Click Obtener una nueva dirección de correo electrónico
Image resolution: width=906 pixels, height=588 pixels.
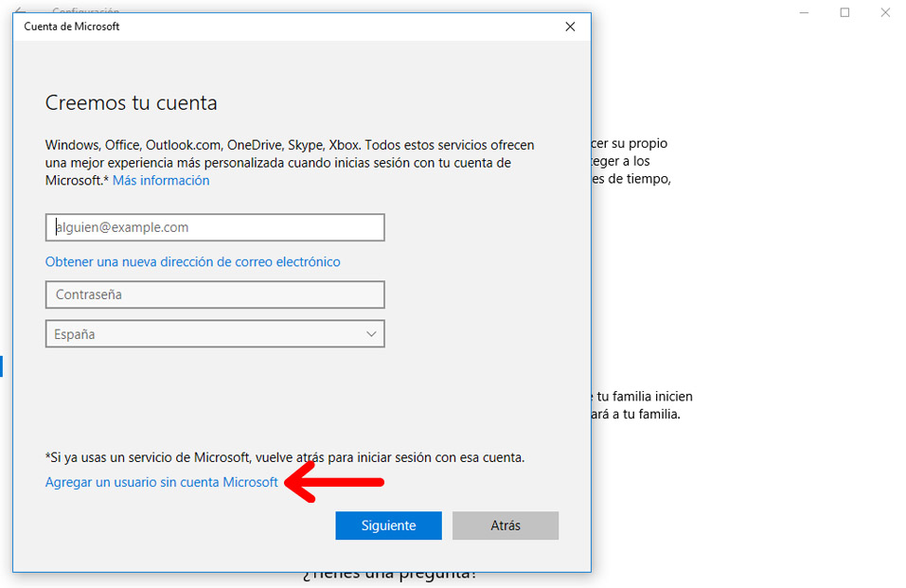192,262
